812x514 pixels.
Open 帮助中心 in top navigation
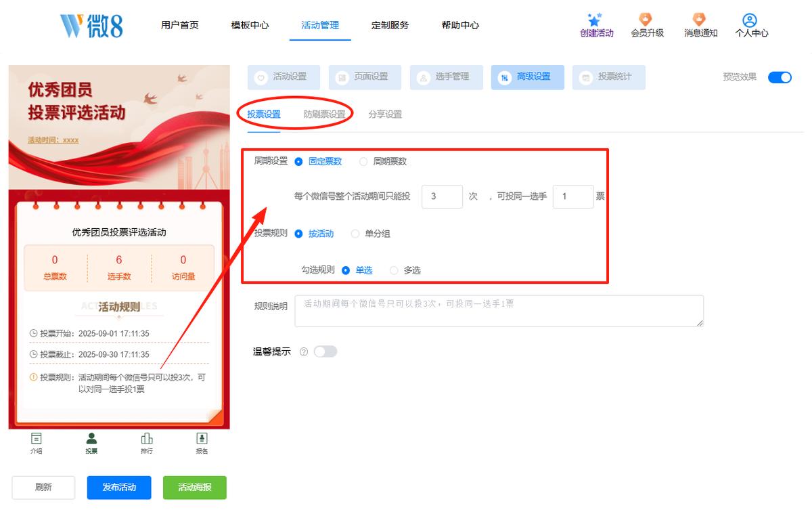pos(460,26)
